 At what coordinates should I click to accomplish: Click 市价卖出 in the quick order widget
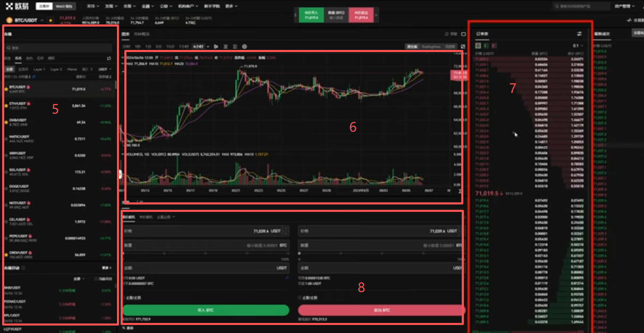point(361,15)
